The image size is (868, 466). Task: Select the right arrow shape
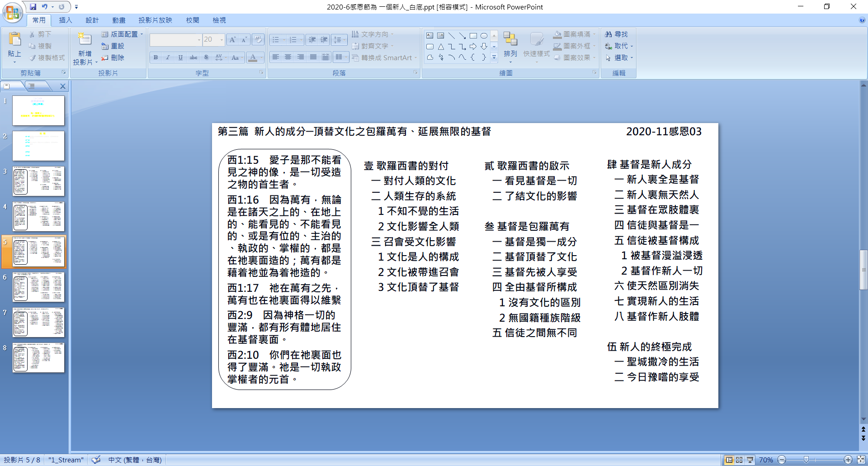[473, 47]
